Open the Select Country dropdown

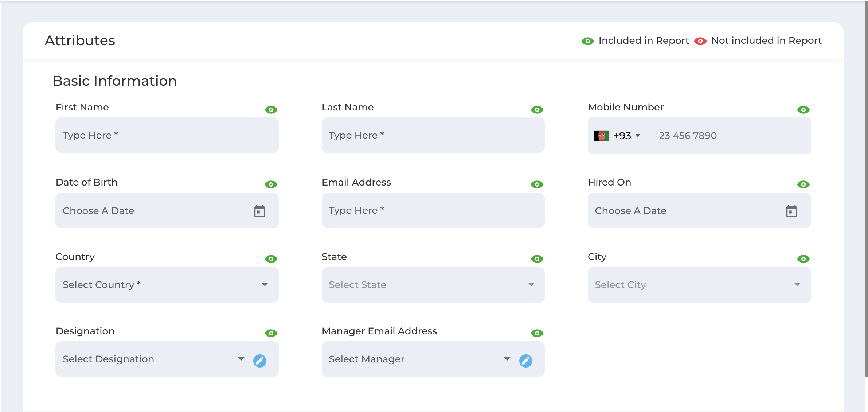tap(167, 284)
